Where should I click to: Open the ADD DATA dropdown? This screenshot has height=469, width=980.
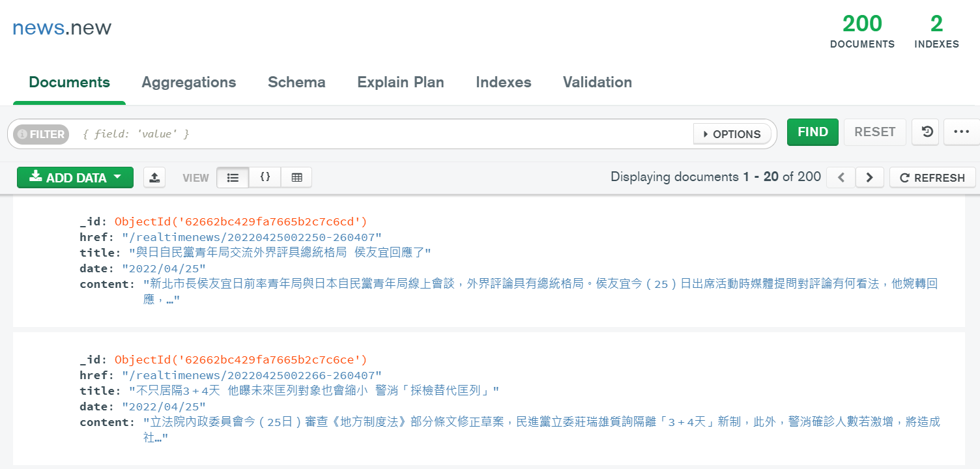pos(75,177)
